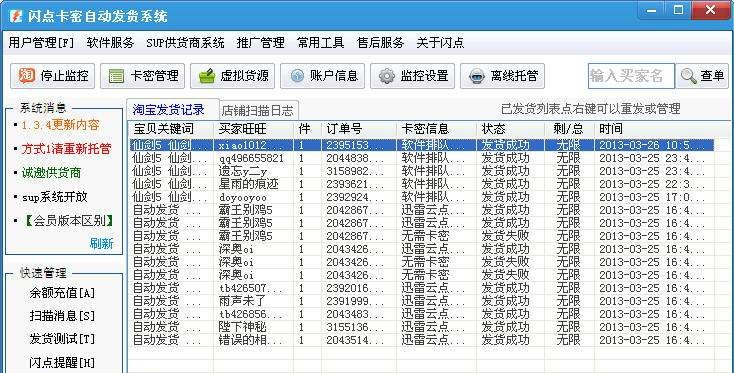The width and height of the screenshot is (734, 373).
Task: Select the row for buyer 星雨的痕迹
Action: tap(421, 184)
